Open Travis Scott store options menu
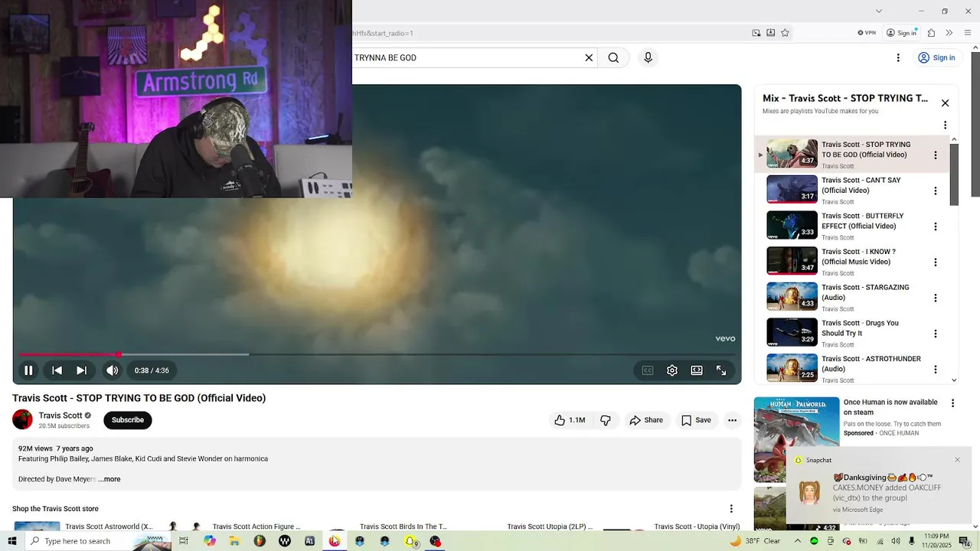The image size is (980, 551). [x=731, y=509]
